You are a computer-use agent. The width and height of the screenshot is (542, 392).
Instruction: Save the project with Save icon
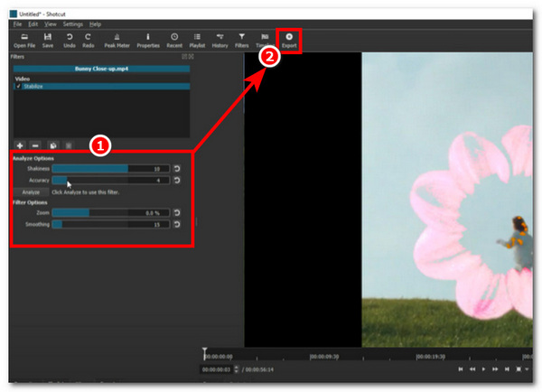pos(48,39)
